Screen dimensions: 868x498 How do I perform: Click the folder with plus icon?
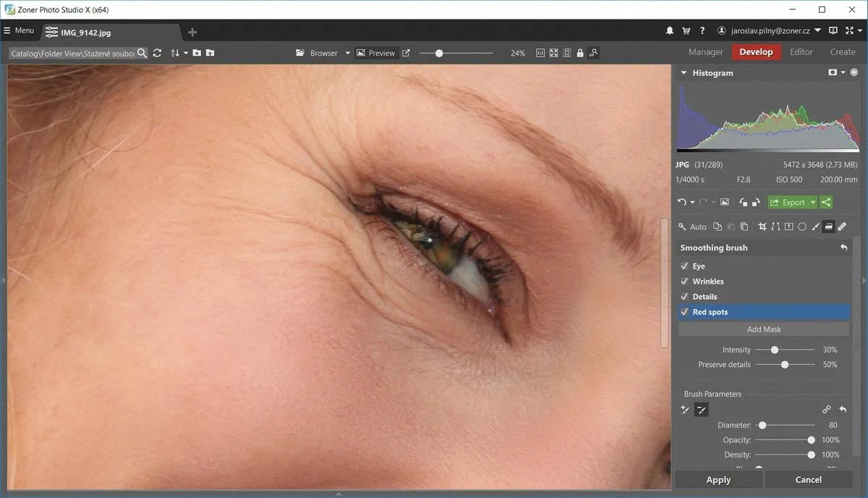(197, 53)
